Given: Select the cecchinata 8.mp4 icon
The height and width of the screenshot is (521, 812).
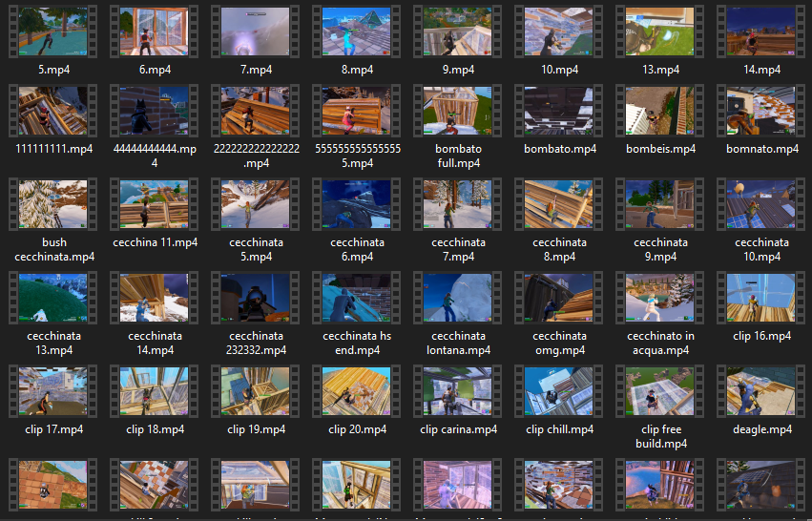Looking at the screenshot, I should (x=559, y=204).
